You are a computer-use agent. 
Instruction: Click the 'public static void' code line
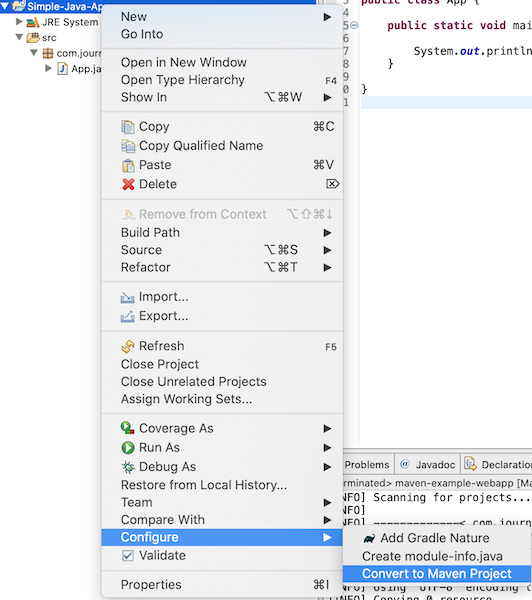pyautogui.click(x=459, y=25)
